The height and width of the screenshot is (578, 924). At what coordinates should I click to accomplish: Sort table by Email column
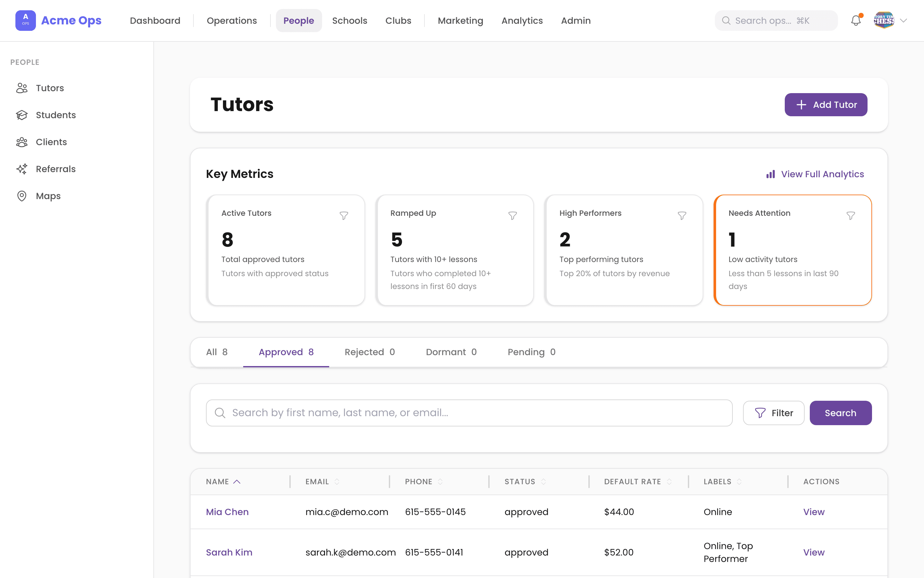337,482
